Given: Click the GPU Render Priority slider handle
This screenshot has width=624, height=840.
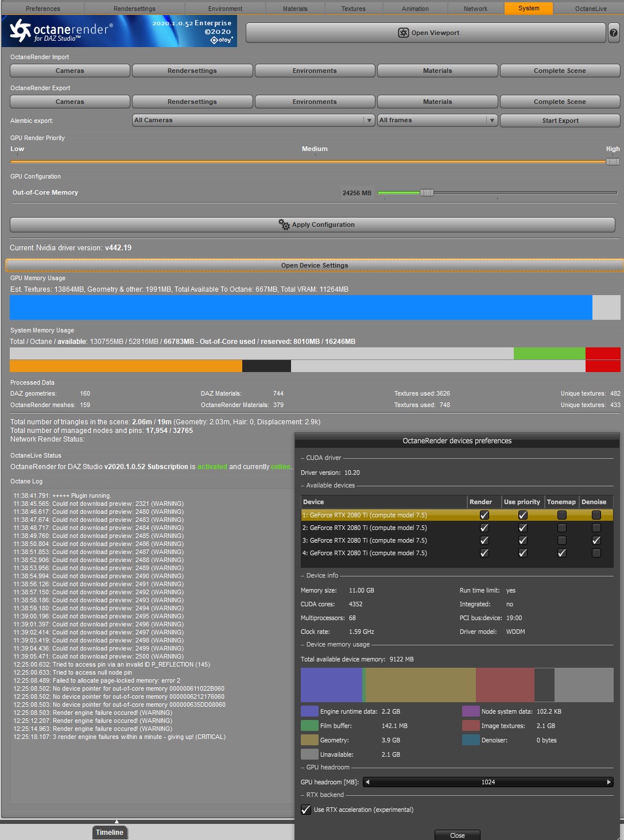Looking at the screenshot, I should [613, 162].
